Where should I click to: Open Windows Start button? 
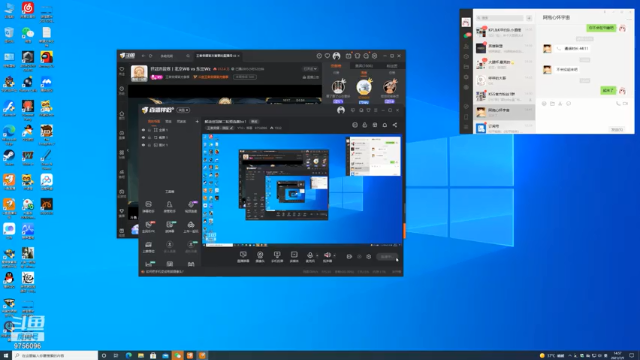coord(6,356)
